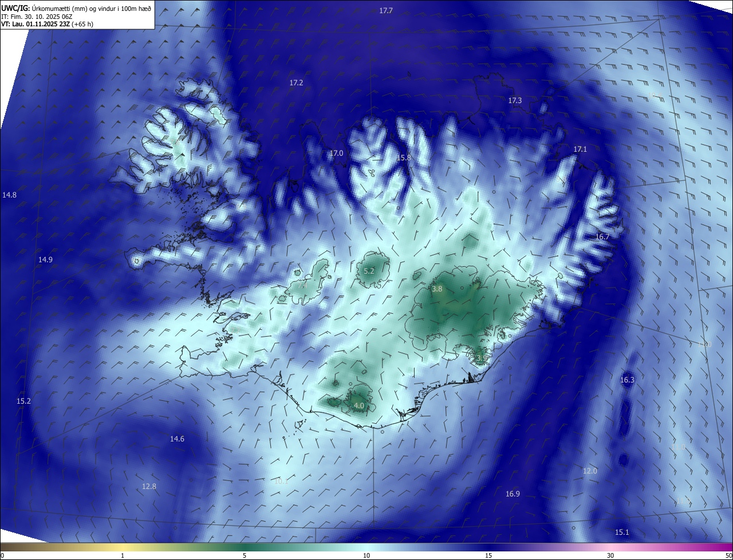Select the 5.2 glacier value label
Image resolution: width=733 pixels, height=560 pixels.
[x=369, y=271]
